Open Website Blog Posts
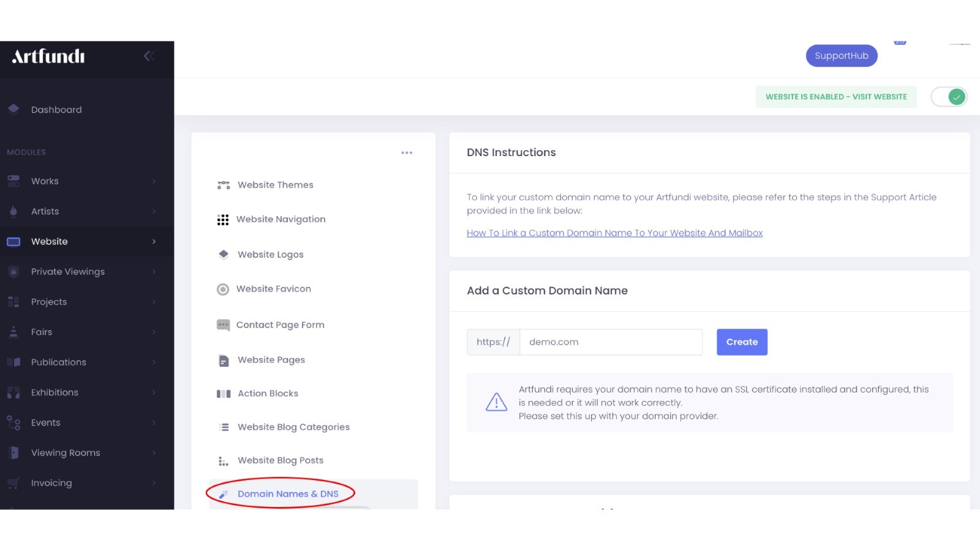This screenshot has width=980, height=551. (x=281, y=460)
